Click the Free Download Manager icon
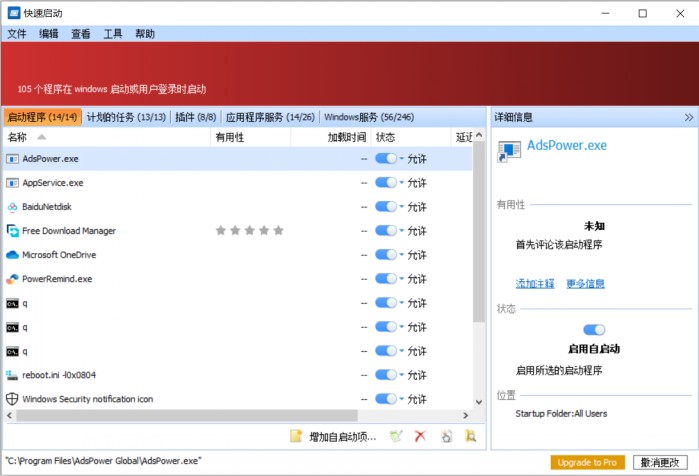 [12, 231]
